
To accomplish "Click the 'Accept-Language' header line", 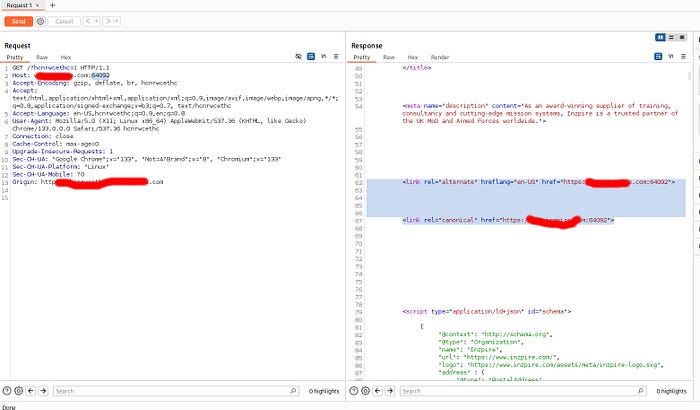I will [99, 113].
